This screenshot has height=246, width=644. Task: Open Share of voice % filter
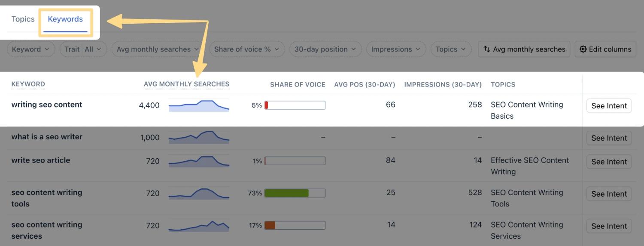pyautogui.click(x=247, y=49)
